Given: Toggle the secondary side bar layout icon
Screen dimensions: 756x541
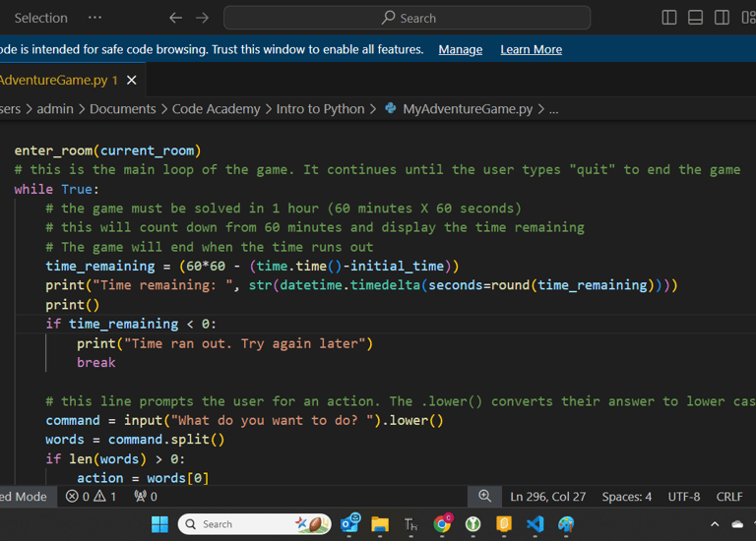Looking at the screenshot, I should point(722,18).
